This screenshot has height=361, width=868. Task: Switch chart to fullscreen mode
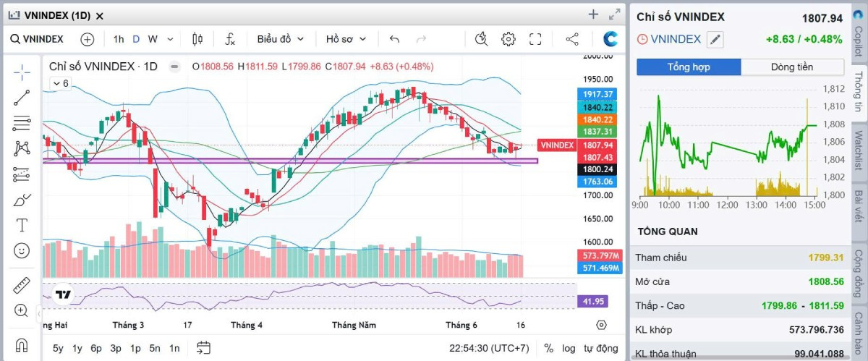click(x=535, y=39)
